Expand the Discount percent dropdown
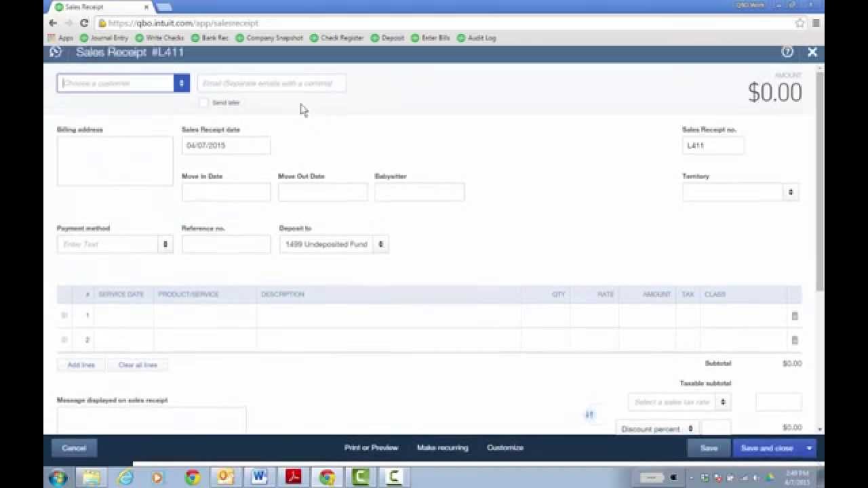Image resolution: width=868 pixels, height=488 pixels. [x=690, y=428]
